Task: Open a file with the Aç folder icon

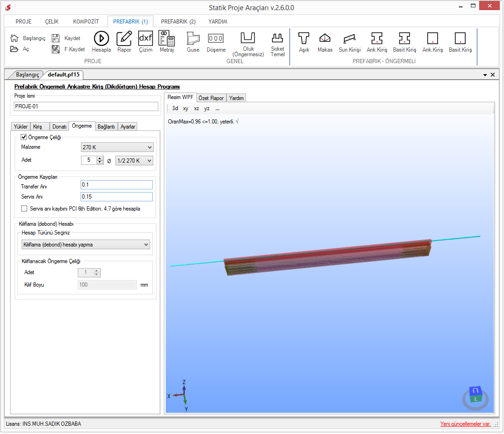Action: coord(14,49)
